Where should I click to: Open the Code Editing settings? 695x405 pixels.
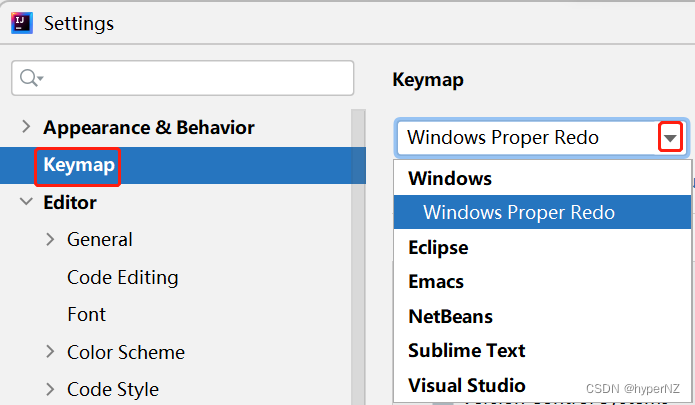pos(123,278)
